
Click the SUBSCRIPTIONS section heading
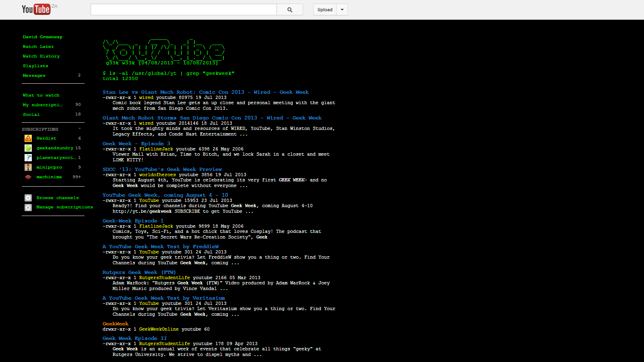(x=40, y=129)
